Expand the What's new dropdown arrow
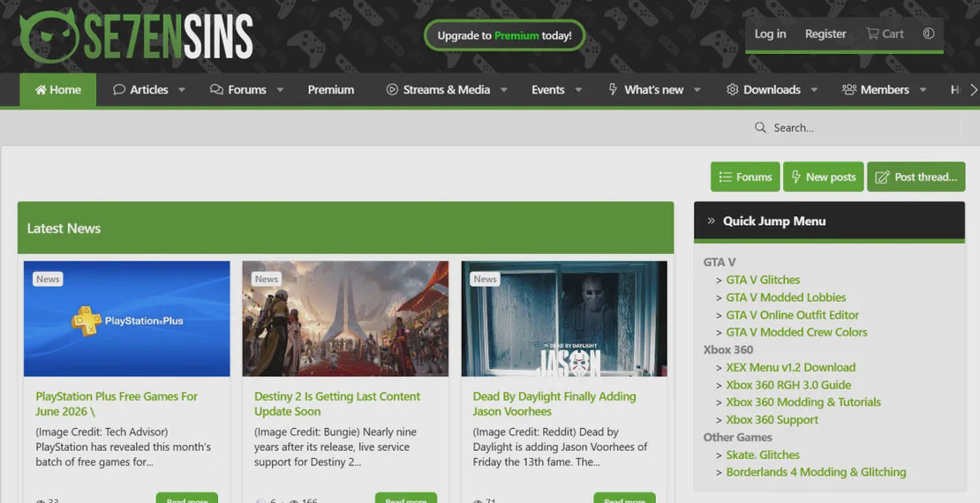 coord(697,90)
